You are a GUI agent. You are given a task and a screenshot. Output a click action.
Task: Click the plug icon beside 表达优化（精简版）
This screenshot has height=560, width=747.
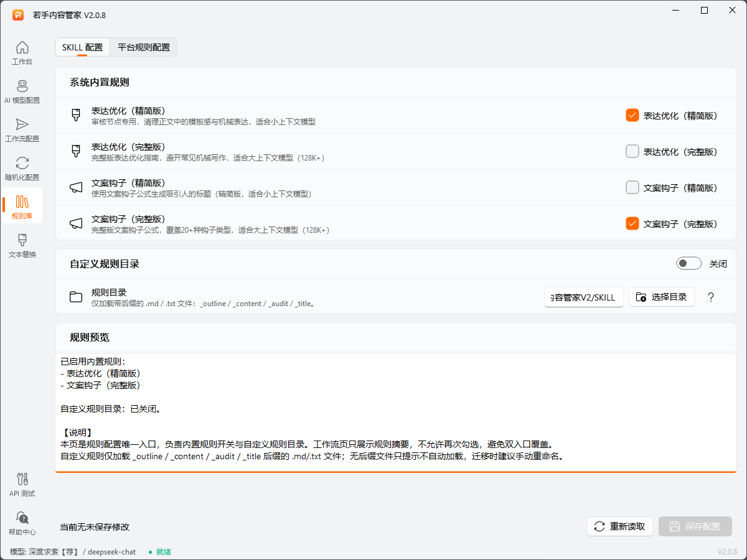(x=75, y=115)
